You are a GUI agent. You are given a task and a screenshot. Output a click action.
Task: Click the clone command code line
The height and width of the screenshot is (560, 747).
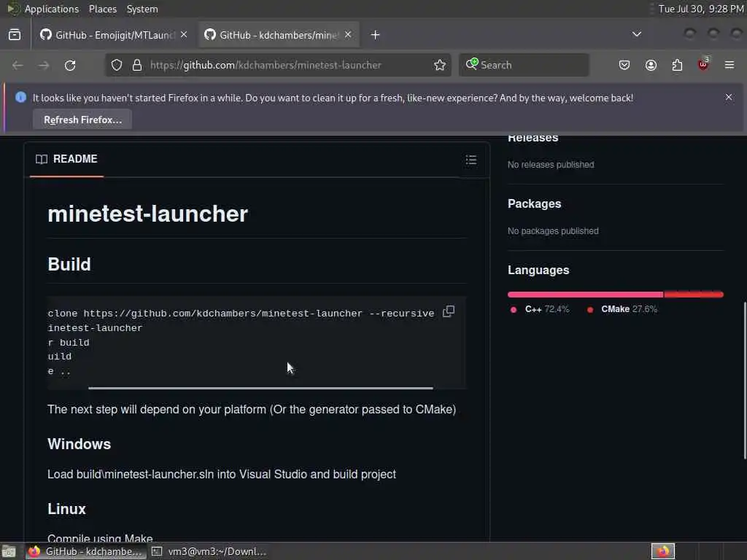[241, 314]
